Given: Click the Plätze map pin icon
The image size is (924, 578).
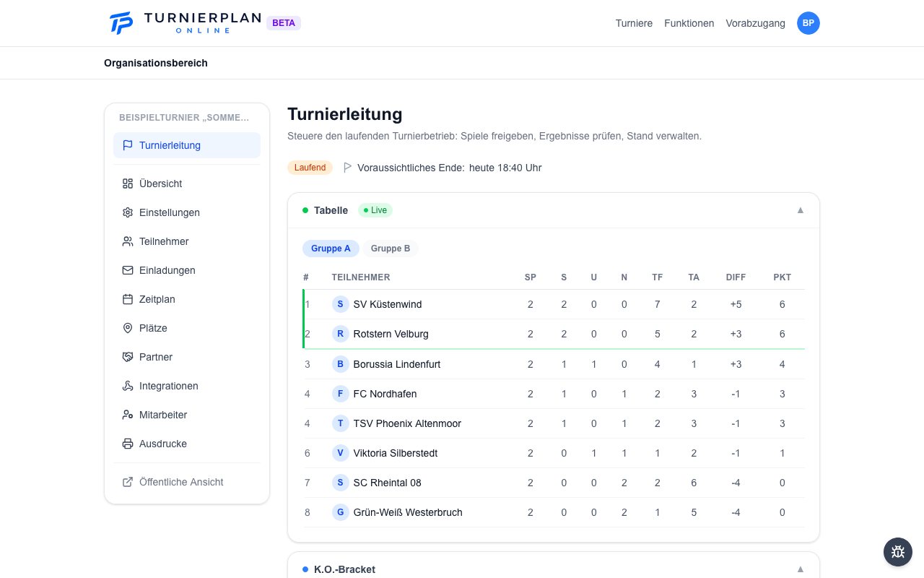Looking at the screenshot, I should (x=128, y=328).
